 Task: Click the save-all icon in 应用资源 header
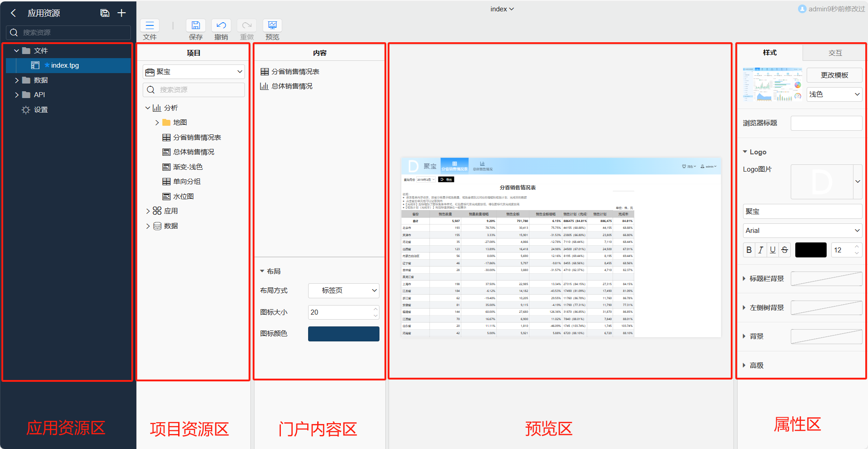pos(105,13)
